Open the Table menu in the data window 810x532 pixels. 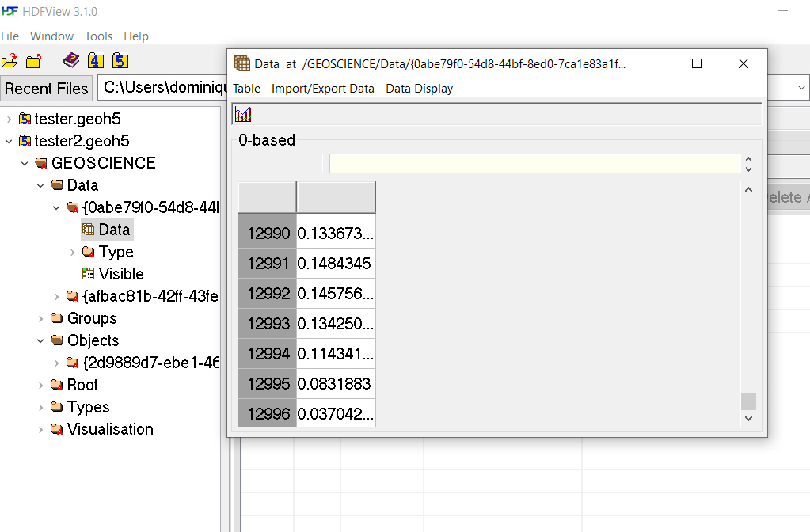tap(245, 88)
